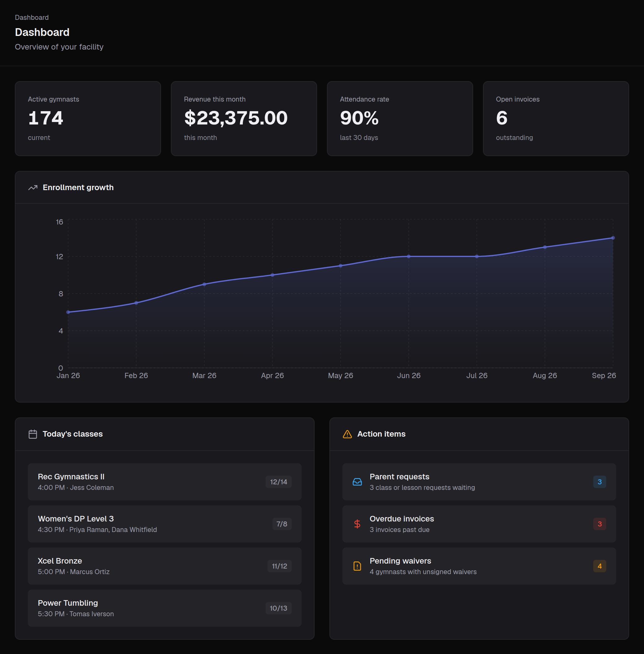Open the Open invoices card
Viewport: 644px width, 654px height.
tap(556, 118)
